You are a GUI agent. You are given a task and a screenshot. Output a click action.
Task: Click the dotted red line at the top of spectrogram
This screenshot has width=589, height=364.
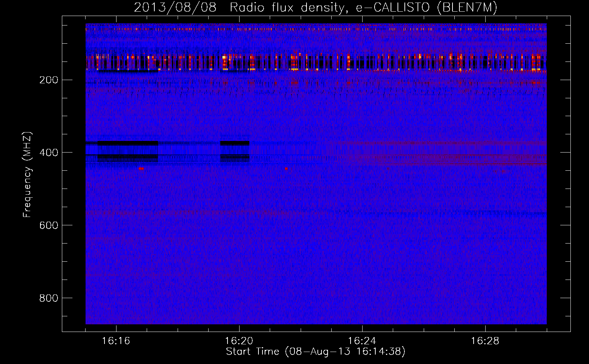tap(316, 29)
